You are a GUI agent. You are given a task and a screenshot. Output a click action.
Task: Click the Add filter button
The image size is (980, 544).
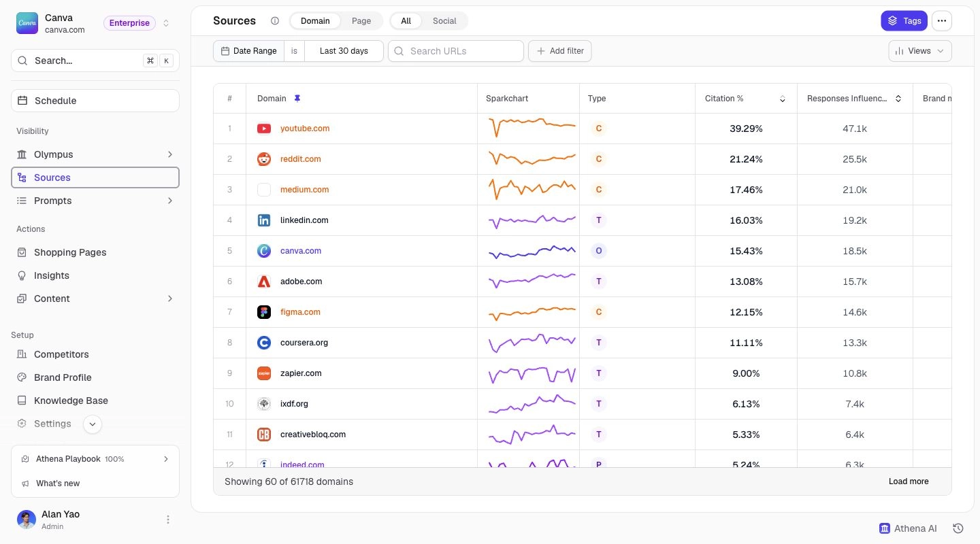point(560,51)
